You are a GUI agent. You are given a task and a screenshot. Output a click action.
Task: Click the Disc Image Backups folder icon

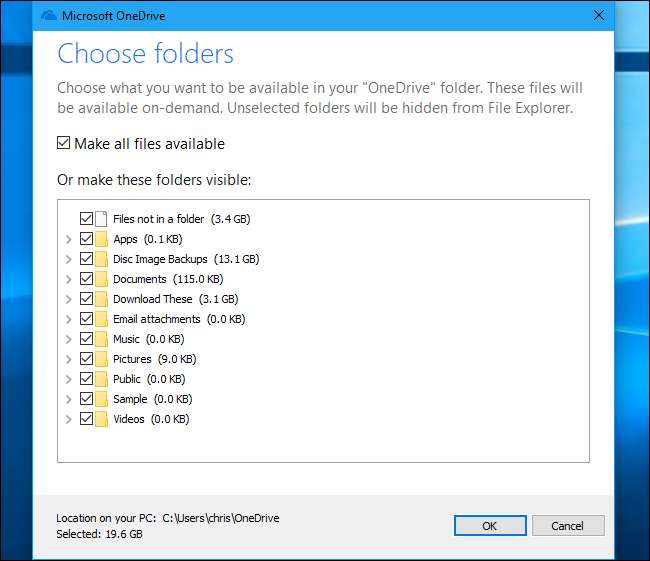[x=101, y=259]
